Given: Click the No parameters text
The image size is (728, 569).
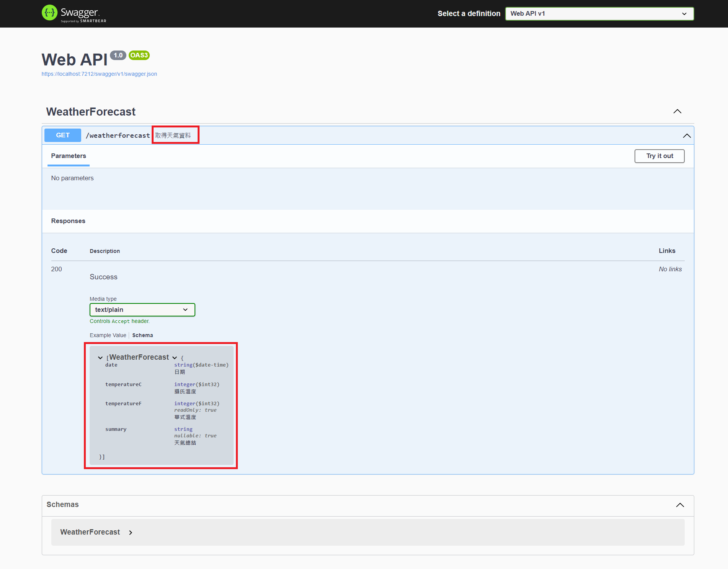Looking at the screenshot, I should [x=72, y=178].
